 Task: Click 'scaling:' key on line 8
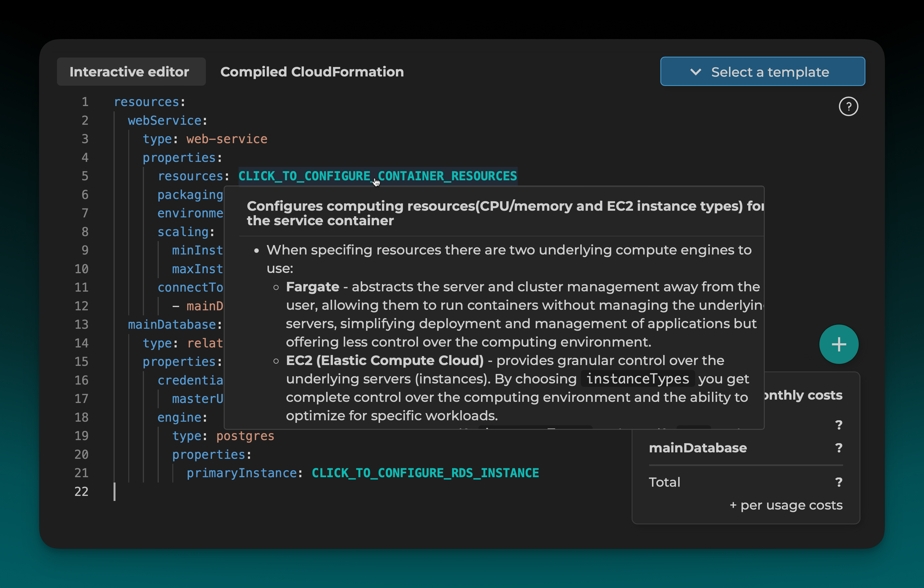186,232
